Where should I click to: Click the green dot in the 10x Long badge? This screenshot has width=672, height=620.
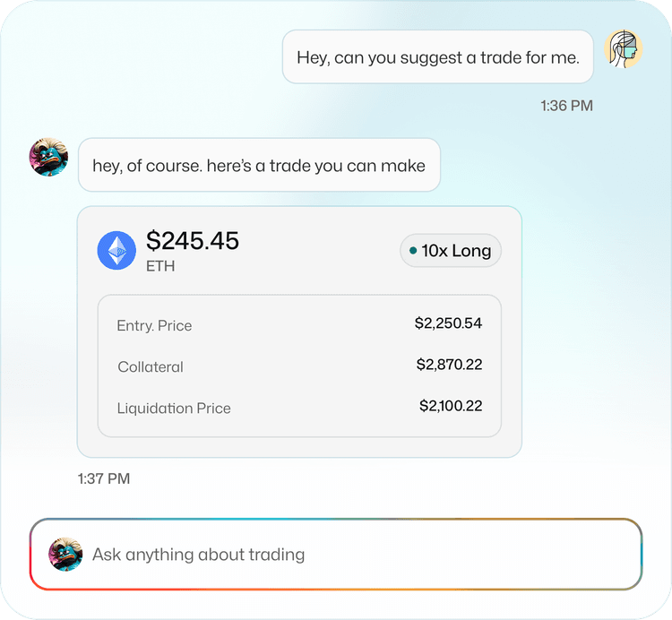[x=412, y=251]
